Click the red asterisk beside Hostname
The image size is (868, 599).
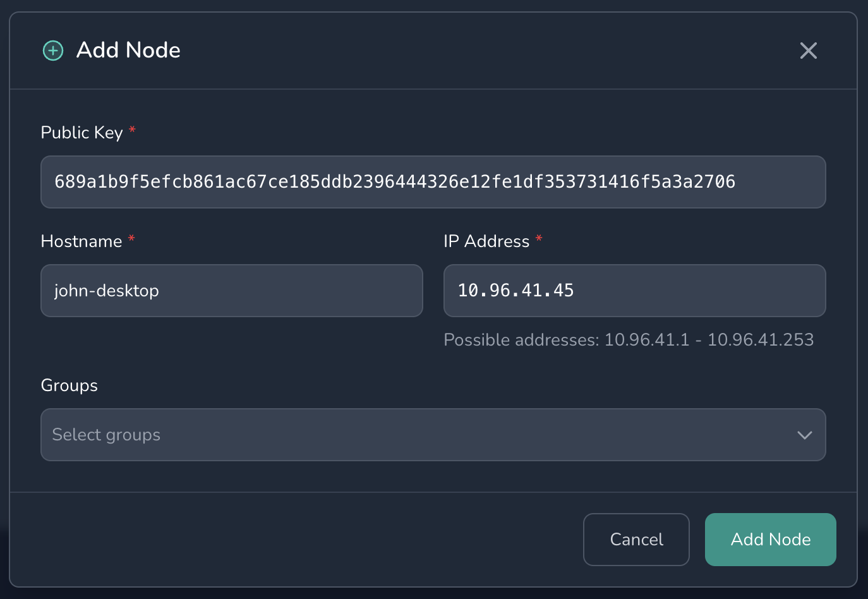click(x=131, y=239)
